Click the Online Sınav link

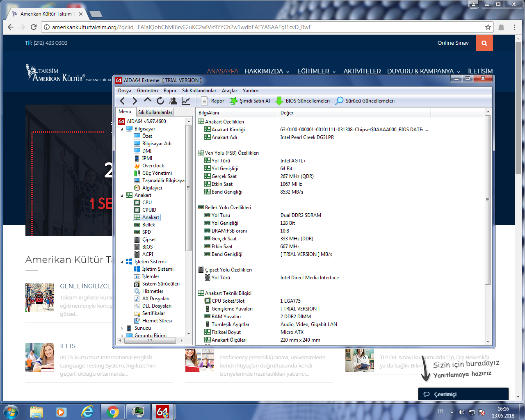[453, 43]
